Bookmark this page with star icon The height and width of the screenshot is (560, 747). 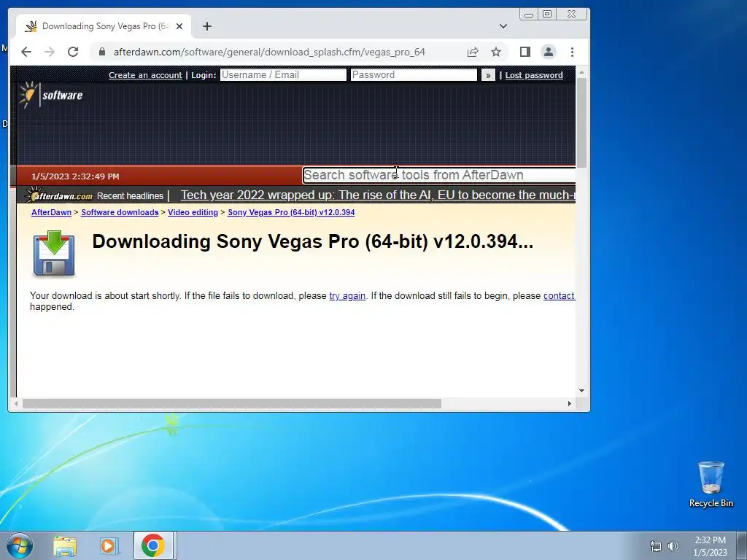[x=496, y=52]
